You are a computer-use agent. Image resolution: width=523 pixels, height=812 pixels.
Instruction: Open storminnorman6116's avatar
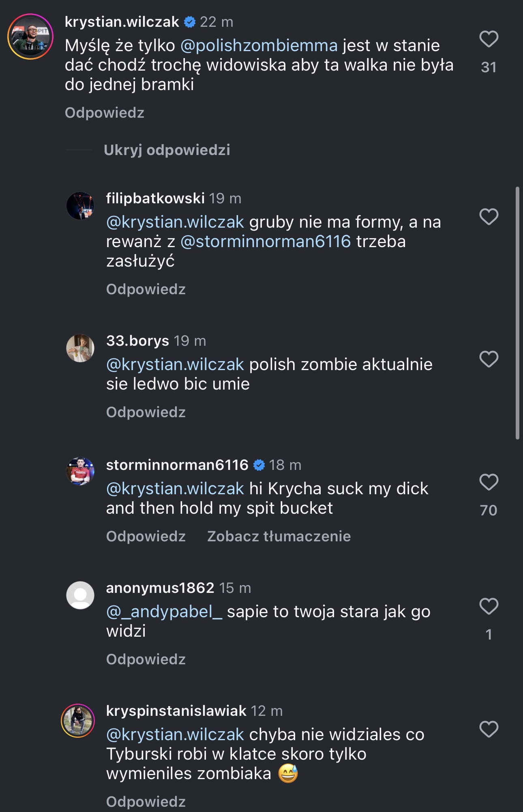point(80,471)
